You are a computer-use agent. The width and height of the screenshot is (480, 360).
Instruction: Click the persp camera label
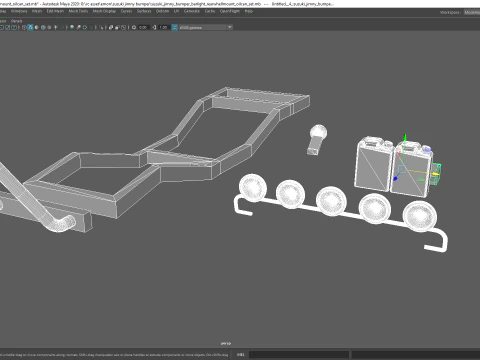226,343
